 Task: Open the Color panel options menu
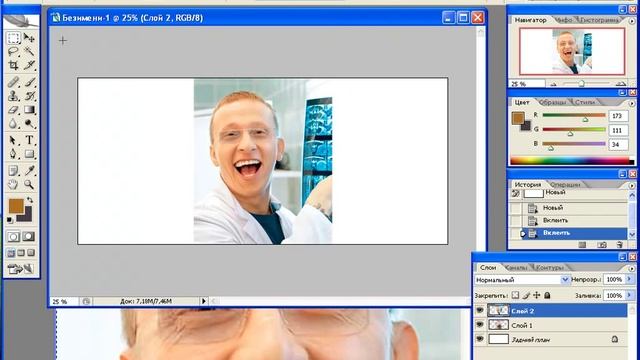click(x=632, y=103)
